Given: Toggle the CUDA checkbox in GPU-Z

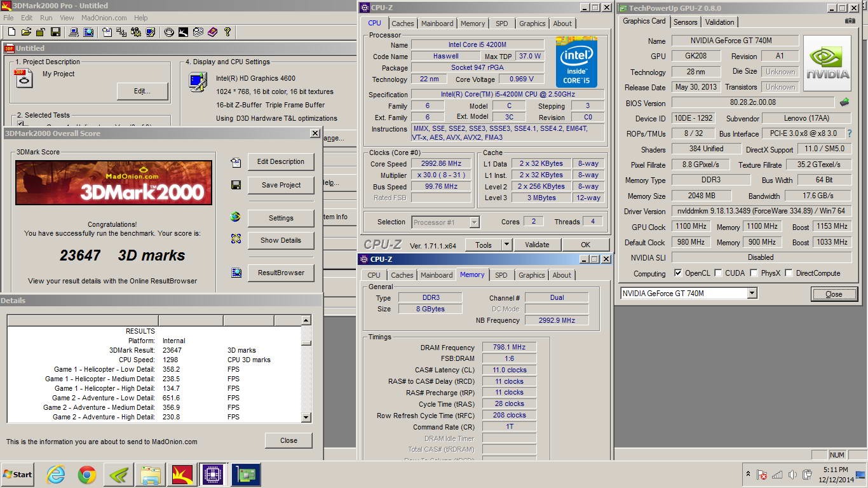Looking at the screenshot, I should pos(718,273).
